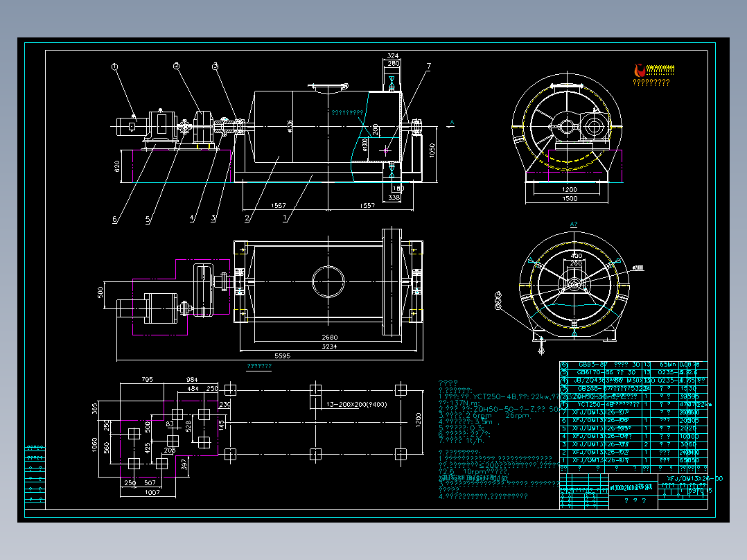Image resolution: width=747 pixels, height=560 pixels.
Task: Select the 795 foundation dimension
Action: (x=147, y=379)
